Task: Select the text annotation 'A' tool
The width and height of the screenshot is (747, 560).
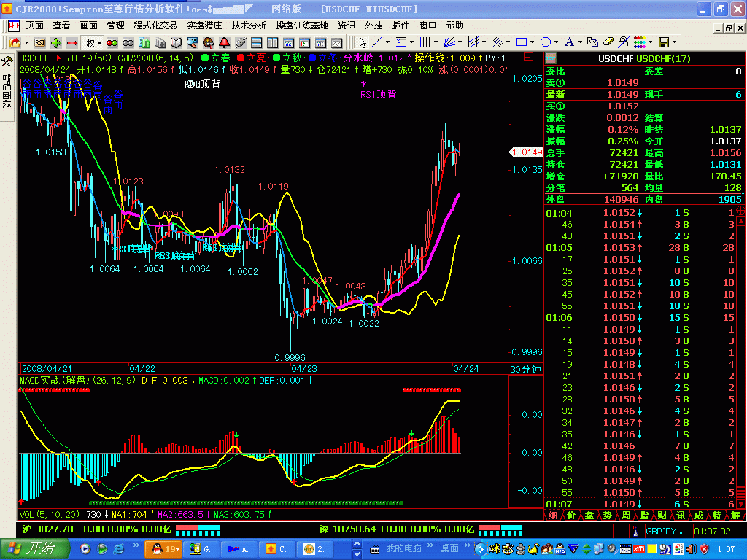Action: pos(569,42)
